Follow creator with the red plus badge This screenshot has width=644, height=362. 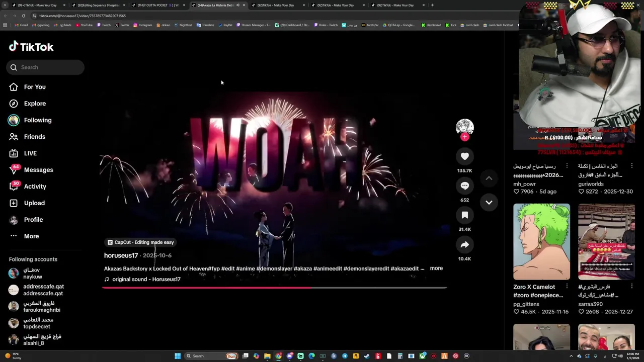464,137
